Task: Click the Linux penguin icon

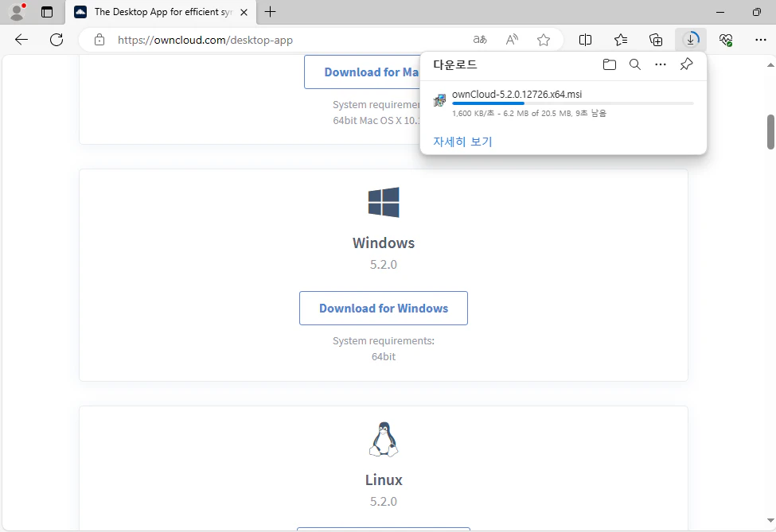Action: click(384, 439)
